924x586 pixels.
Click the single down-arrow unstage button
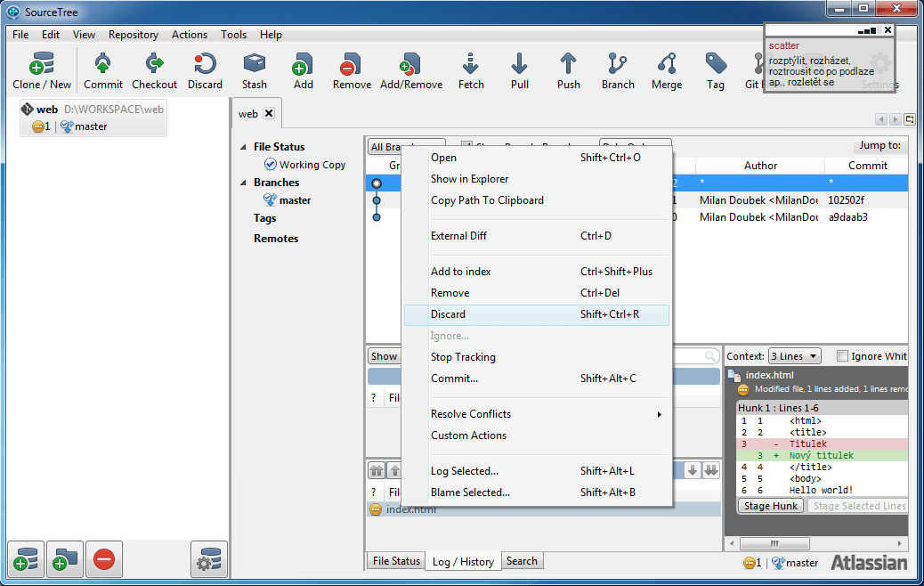(x=693, y=470)
